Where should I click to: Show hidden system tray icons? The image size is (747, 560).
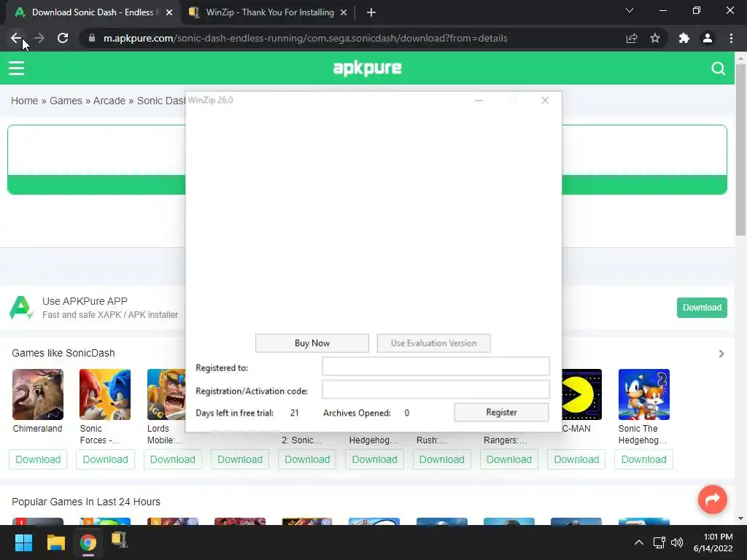639,542
